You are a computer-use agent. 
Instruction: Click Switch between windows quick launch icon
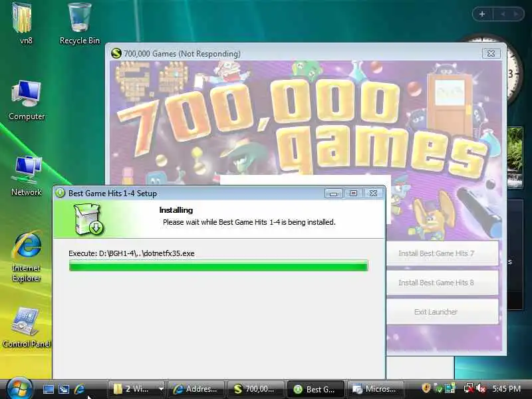pyautogui.click(x=64, y=389)
